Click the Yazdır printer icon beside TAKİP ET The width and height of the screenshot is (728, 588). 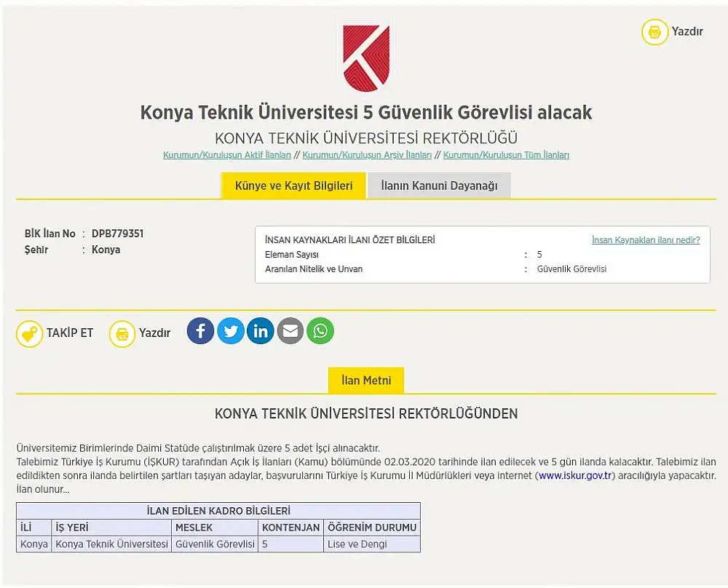122,334
